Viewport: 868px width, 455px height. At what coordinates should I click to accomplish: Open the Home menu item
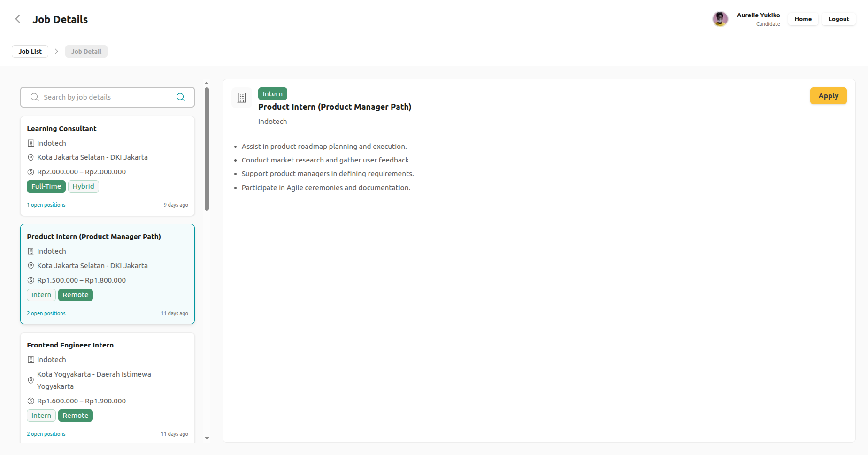(803, 19)
